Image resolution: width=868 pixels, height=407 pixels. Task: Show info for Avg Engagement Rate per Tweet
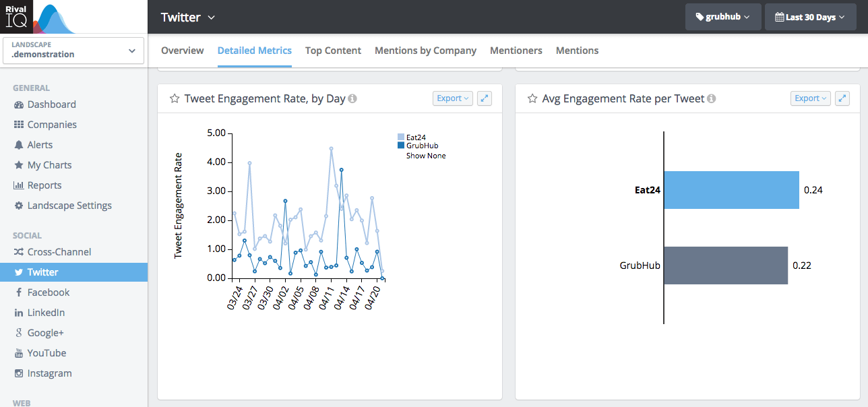(x=712, y=98)
